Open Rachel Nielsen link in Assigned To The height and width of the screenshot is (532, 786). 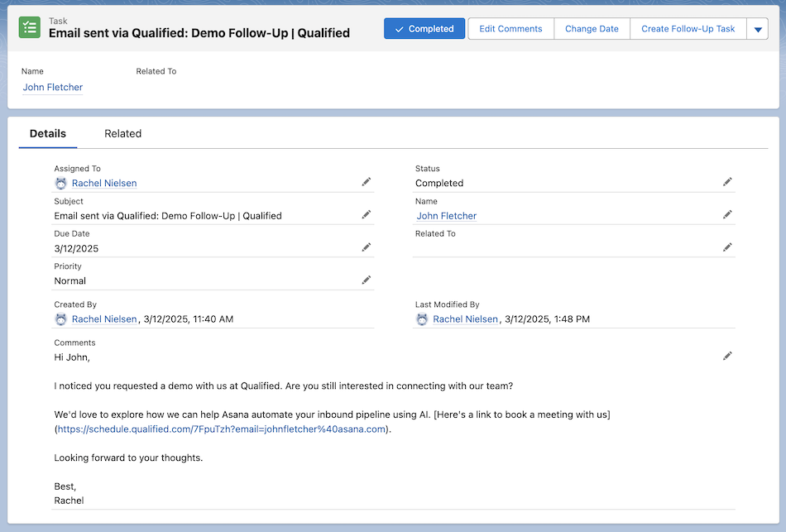tap(104, 184)
